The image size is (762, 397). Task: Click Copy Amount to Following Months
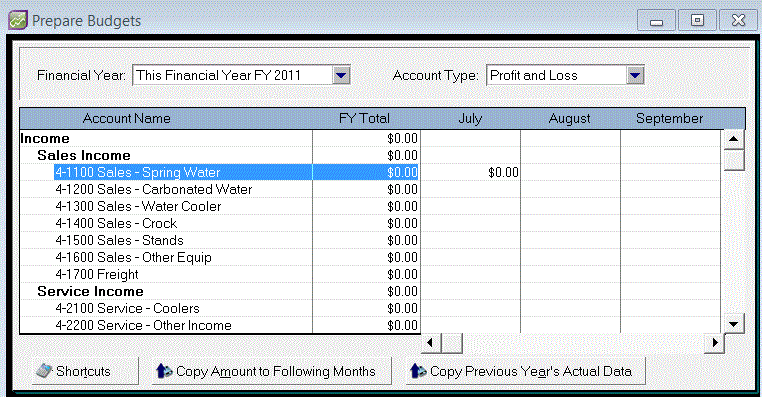click(272, 371)
